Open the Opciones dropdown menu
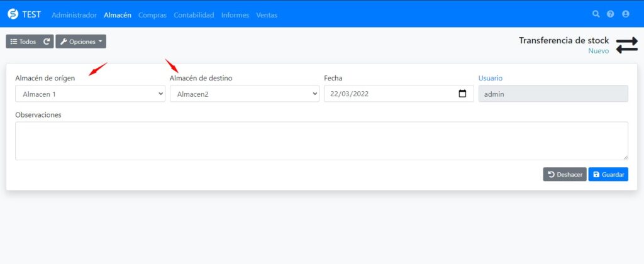Image resolution: width=644 pixels, height=264 pixels. coord(81,41)
